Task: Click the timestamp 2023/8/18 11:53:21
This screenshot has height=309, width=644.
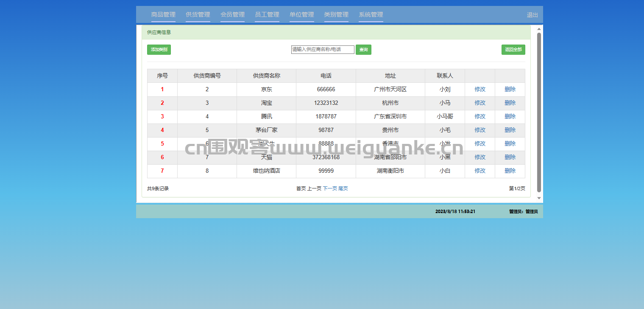Action: point(455,211)
